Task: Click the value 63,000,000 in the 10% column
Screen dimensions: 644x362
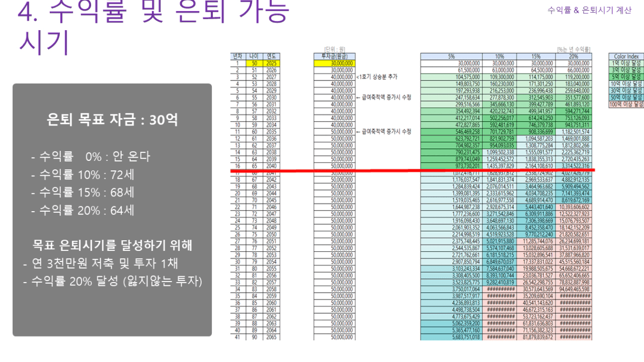Action: coord(503,70)
